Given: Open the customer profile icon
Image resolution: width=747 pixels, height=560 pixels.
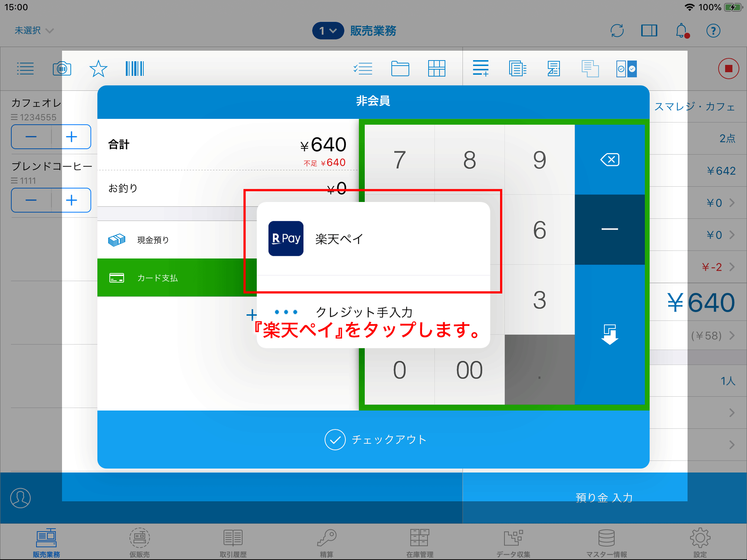Looking at the screenshot, I should [20, 498].
